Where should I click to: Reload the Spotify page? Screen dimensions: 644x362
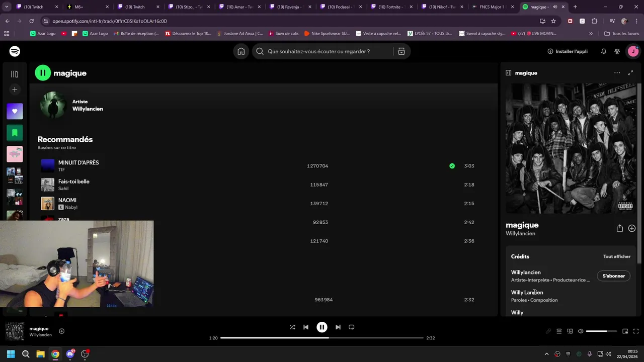click(31, 21)
